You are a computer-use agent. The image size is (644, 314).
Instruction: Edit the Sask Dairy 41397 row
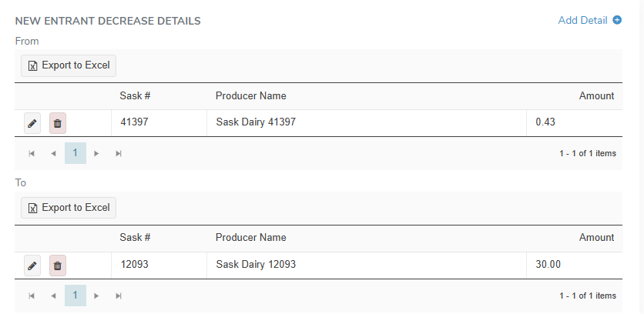[32, 123]
